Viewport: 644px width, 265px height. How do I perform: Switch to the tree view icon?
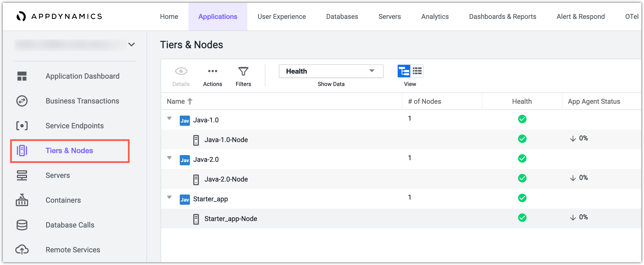[x=404, y=71]
